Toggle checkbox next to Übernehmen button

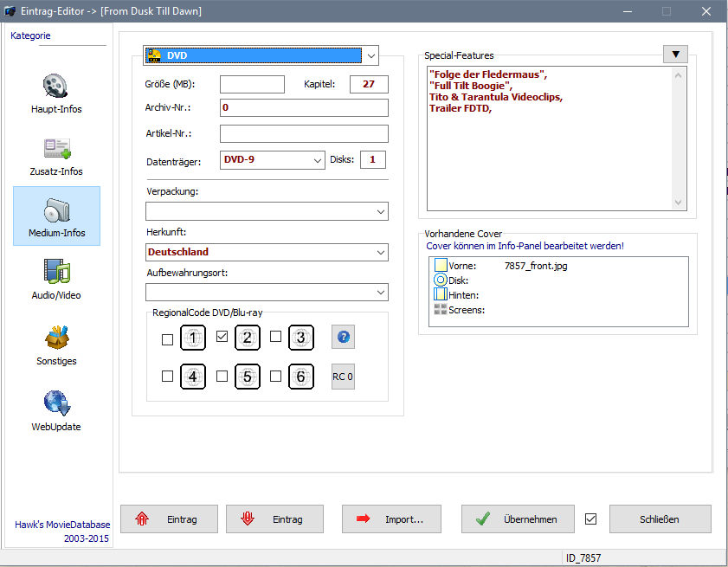pos(590,519)
